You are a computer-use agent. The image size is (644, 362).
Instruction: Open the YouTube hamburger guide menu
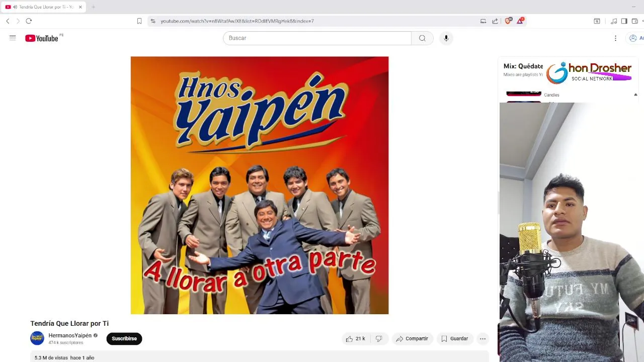pyautogui.click(x=13, y=38)
